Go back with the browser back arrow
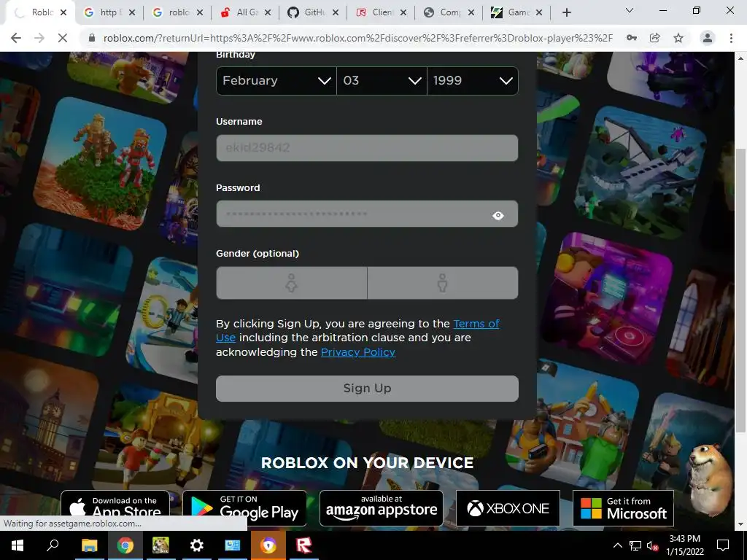Image resolution: width=747 pixels, height=560 pixels. [x=16, y=38]
